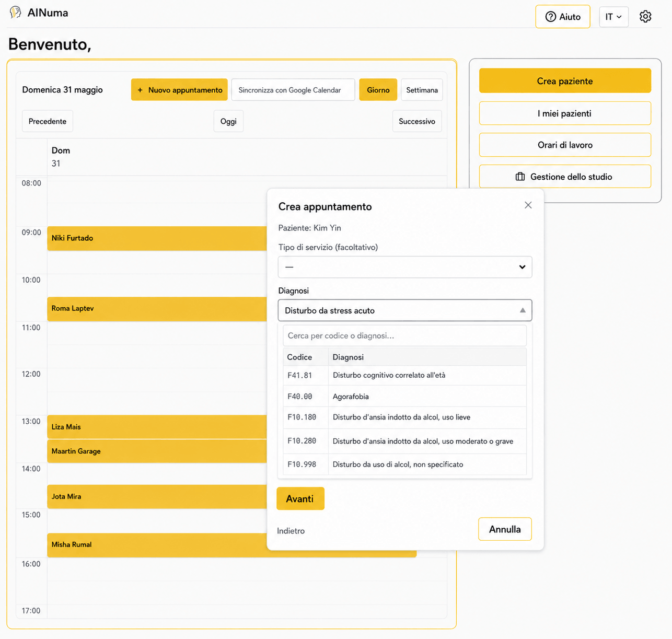Open the IT language dropdown

point(613,17)
